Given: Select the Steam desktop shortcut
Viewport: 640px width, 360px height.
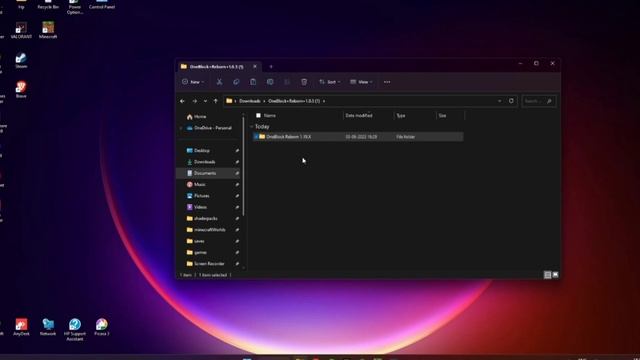Looking at the screenshot, I should [x=21, y=60].
